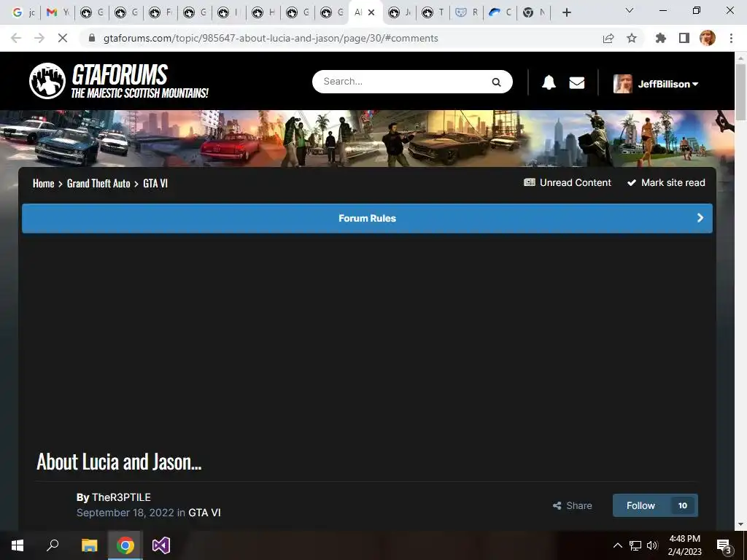Viewport: 747px width, 560px height.
Task: Share this topic
Action: point(572,506)
